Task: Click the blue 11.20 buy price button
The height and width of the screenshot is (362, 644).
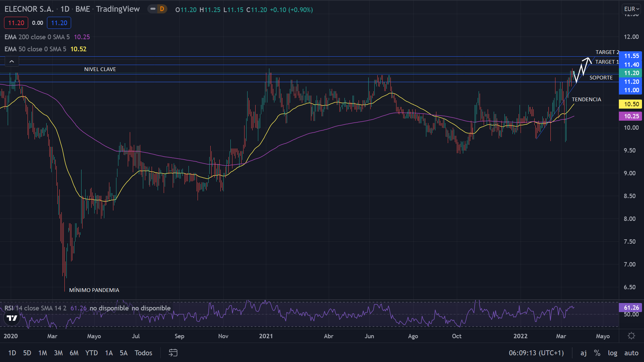Action: point(59,23)
